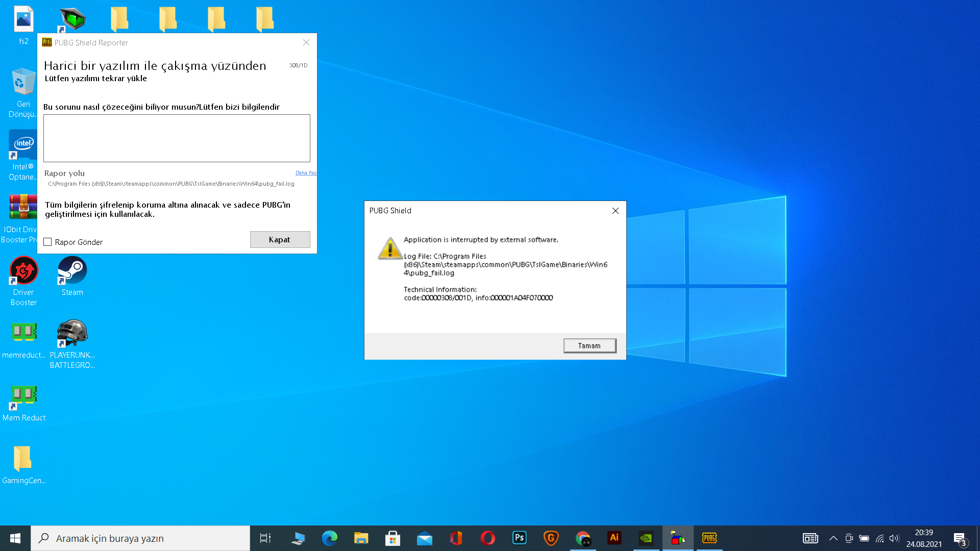Open the volume control in tray
Viewport: 980px width, 551px height.
(x=894, y=538)
